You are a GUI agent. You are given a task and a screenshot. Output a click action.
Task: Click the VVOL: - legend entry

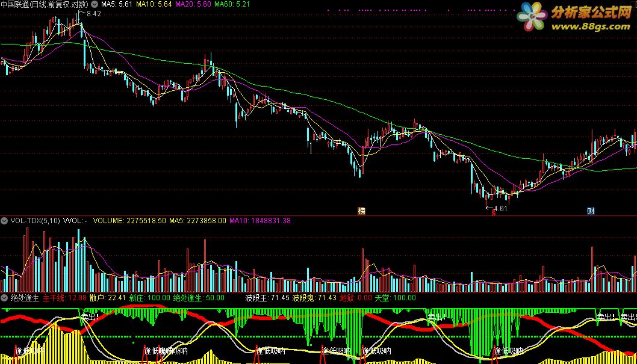(75, 221)
